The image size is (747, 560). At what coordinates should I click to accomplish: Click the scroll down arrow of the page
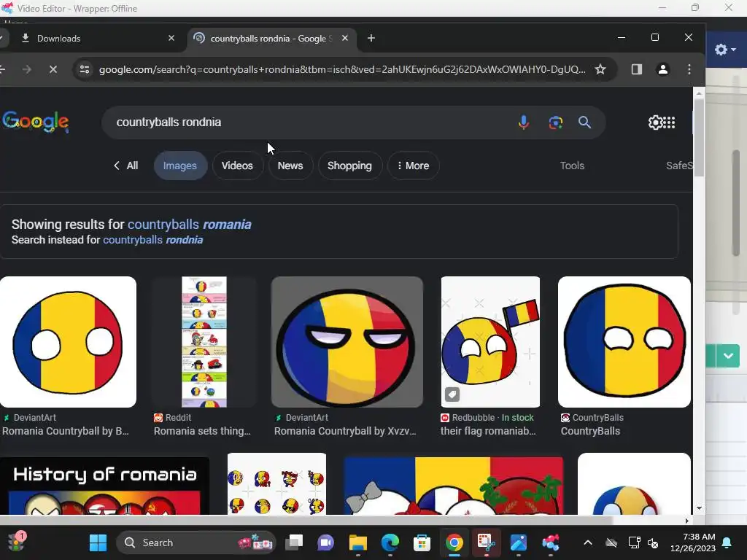699,508
